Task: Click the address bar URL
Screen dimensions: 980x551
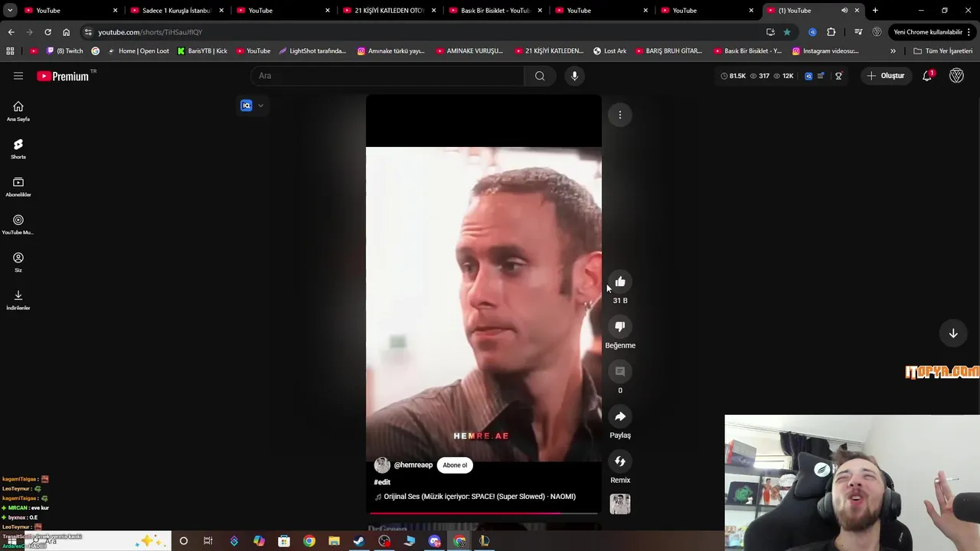Action: click(150, 32)
